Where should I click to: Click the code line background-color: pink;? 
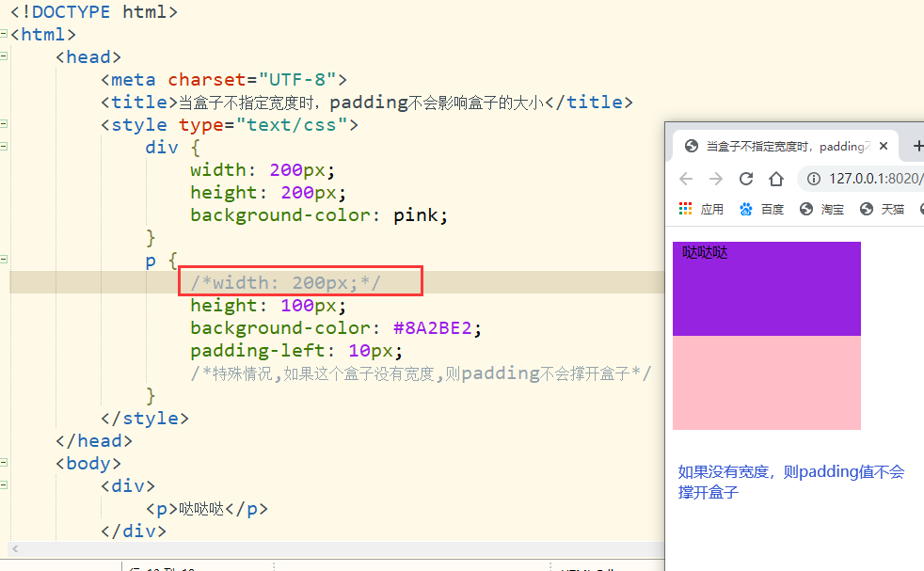click(x=319, y=215)
